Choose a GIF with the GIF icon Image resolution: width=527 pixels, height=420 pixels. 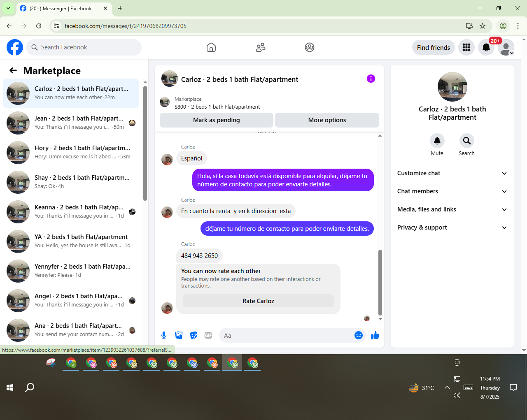click(x=208, y=335)
